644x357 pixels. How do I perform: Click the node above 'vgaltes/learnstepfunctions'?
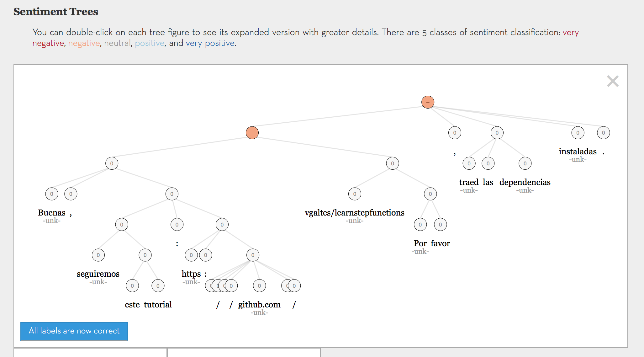[355, 194]
